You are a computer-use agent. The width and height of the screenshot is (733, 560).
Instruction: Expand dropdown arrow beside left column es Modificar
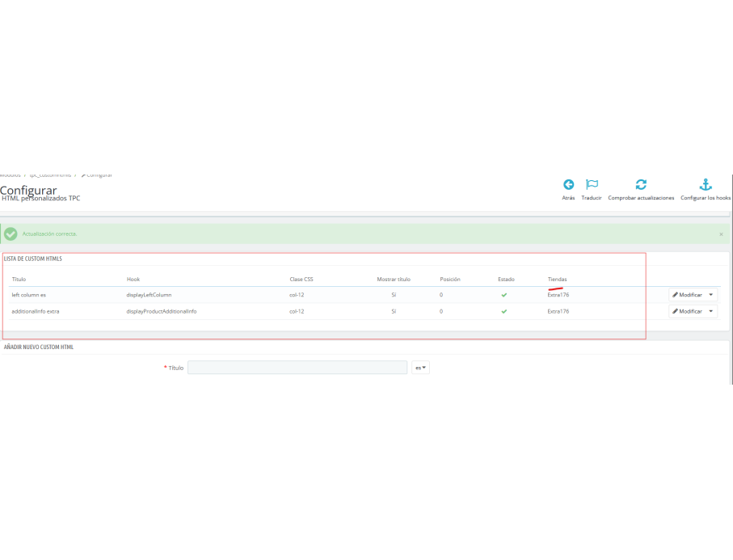tap(711, 295)
